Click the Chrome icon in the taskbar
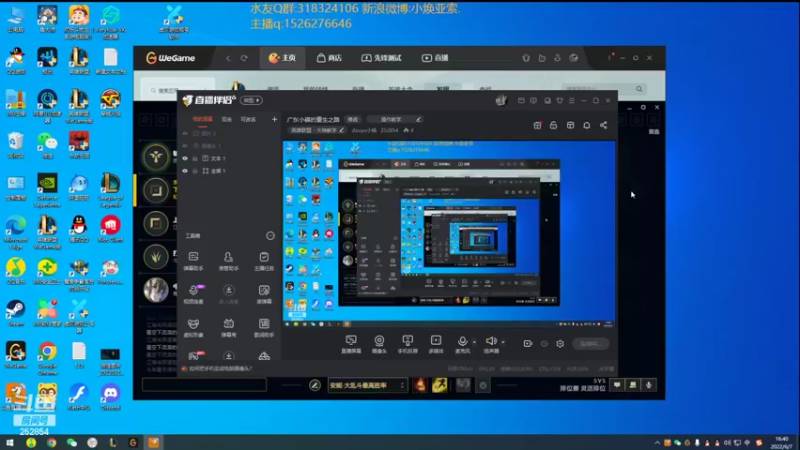Image resolution: width=800 pixels, height=450 pixels. (52, 442)
